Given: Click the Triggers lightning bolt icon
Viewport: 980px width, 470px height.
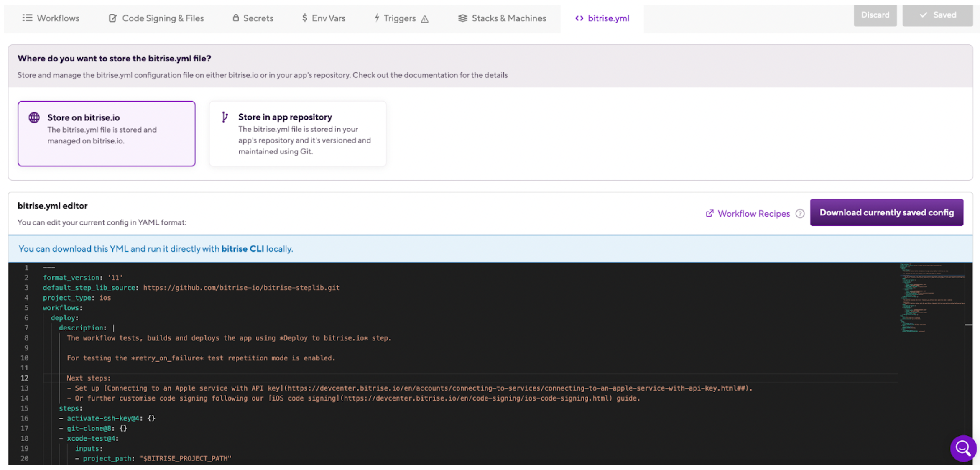Looking at the screenshot, I should (377, 18).
